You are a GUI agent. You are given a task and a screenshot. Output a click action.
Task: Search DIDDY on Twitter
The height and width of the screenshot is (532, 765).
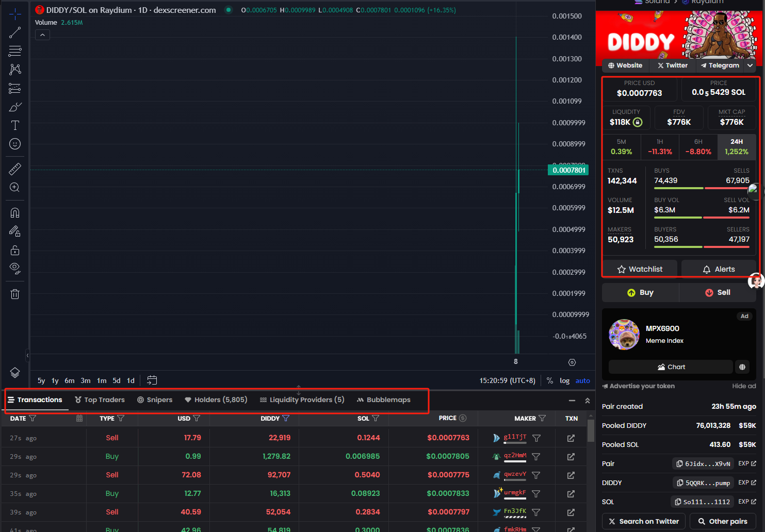click(644, 521)
